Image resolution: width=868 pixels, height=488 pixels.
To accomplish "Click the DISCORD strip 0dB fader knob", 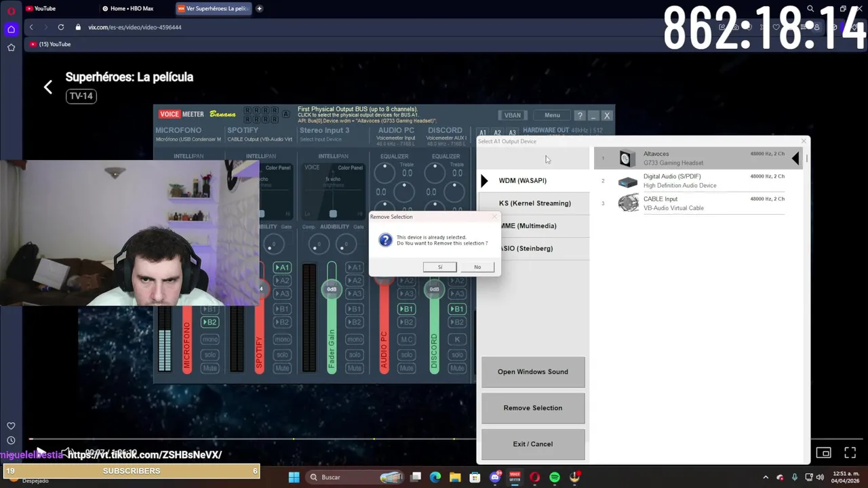I will pyautogui.click(x=434, y=289).
